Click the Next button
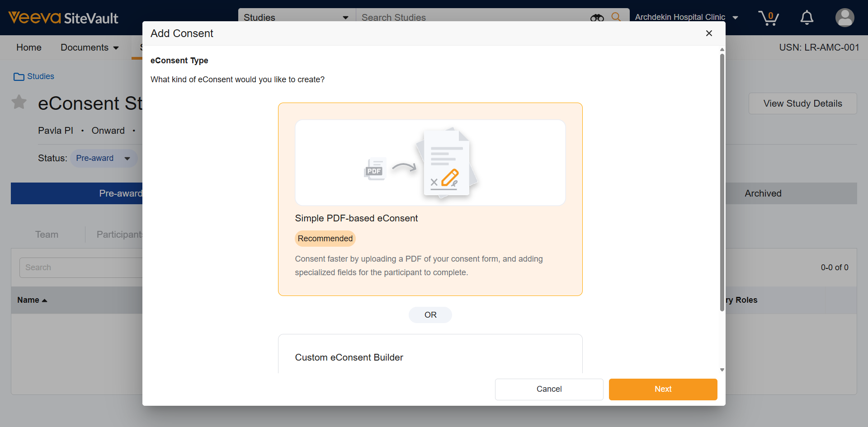 coord(663,389)
